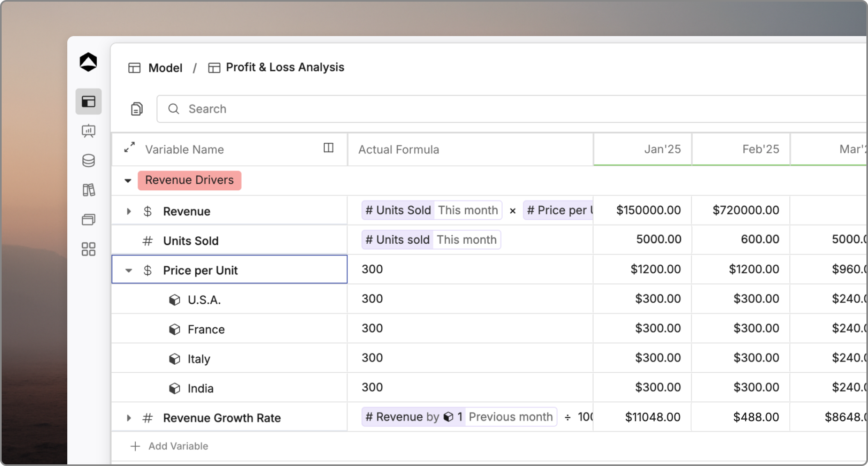Open the library books sidebar icon
868x466 pixels.
[89, 190]
